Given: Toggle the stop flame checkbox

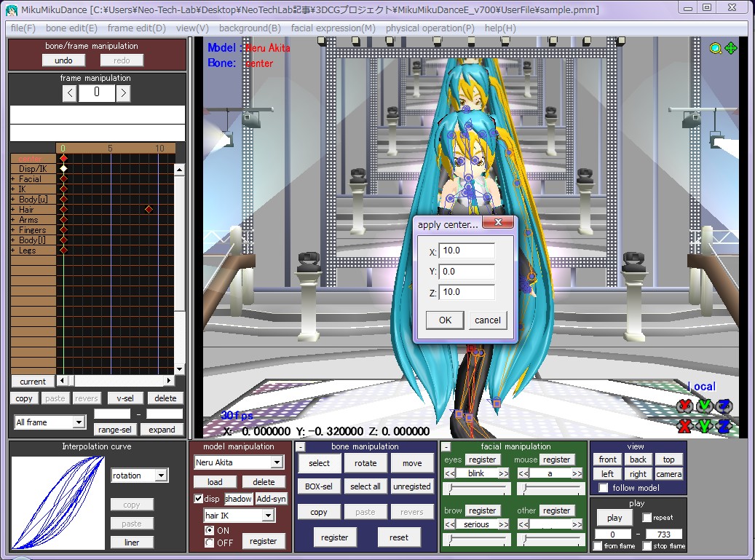Looking at the screenshot, I should (x=647, y=545).
